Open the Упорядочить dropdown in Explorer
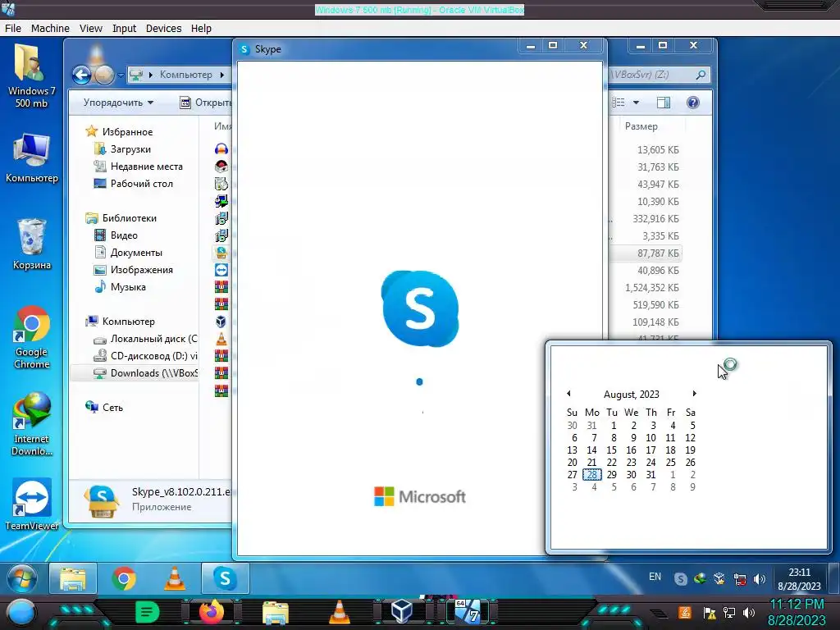The width and height of the screenshot is (840, 630). (x=118, y=103)
